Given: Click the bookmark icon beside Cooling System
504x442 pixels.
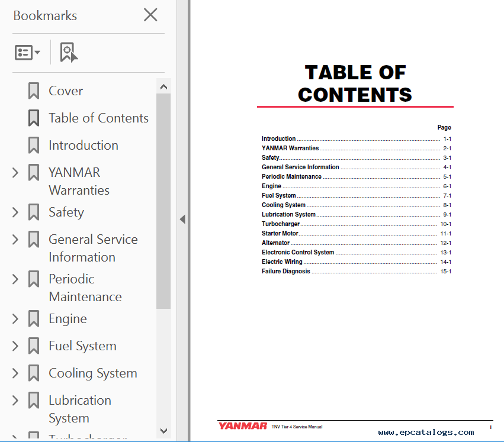Looking at the screenshot, I should point(34,373).
